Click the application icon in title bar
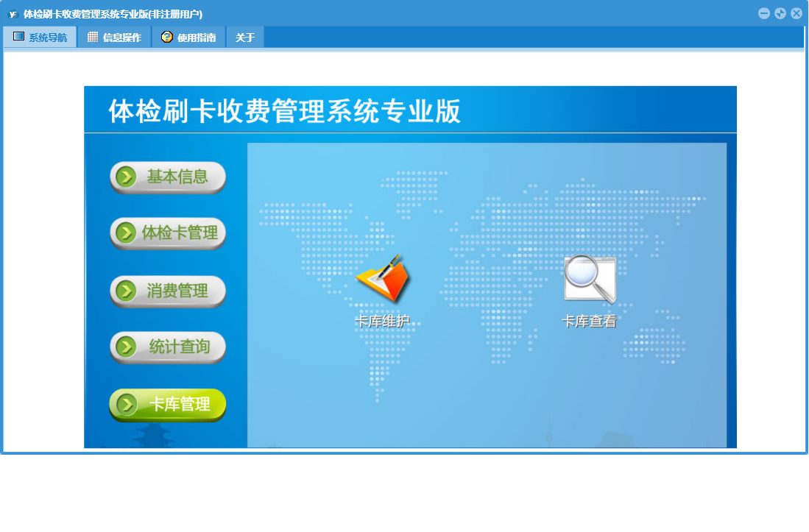This screenshot has width=809, height=532. coord(13,14)
